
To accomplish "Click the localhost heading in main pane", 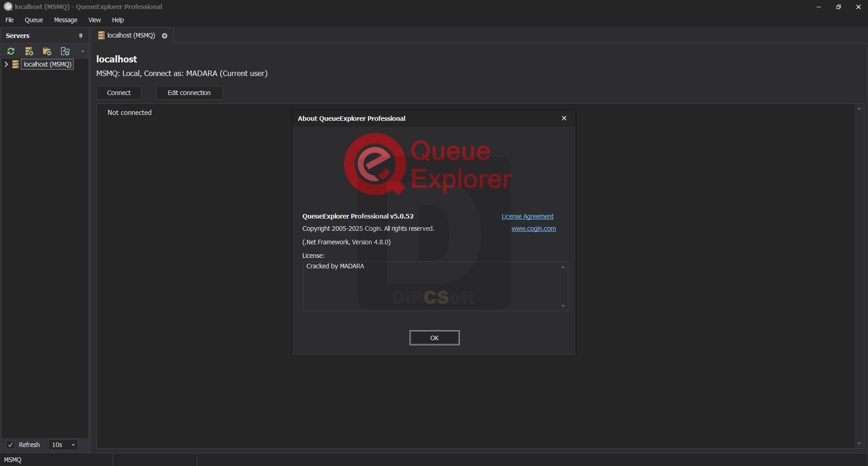I will tap(117, 59).
